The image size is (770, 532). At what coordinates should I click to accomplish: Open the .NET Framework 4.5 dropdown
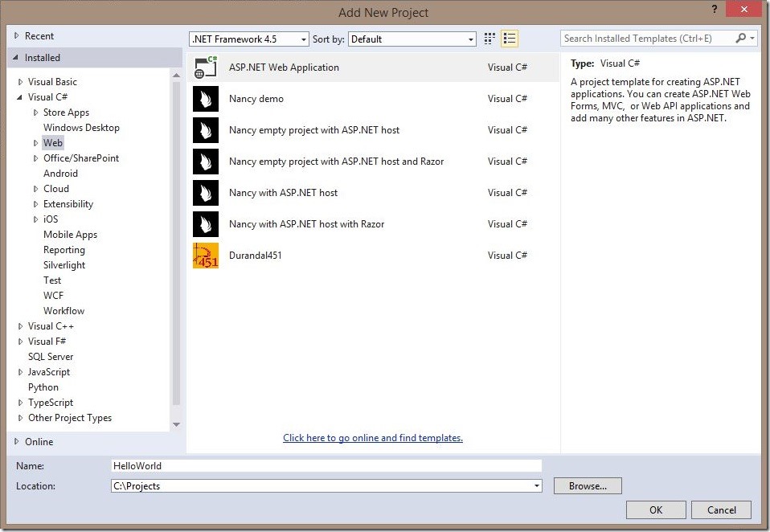(x=249, y=39)
